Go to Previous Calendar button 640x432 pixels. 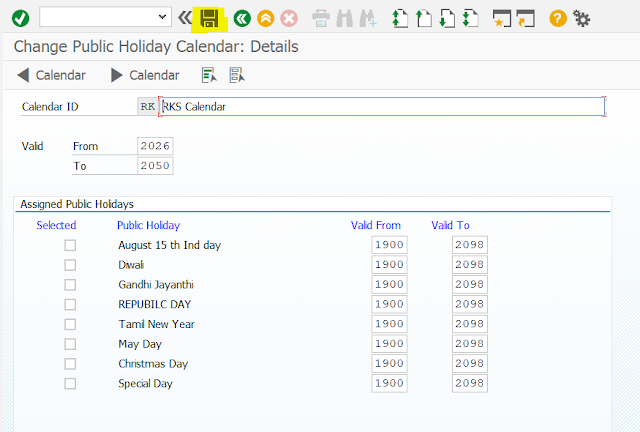(52, 75)
